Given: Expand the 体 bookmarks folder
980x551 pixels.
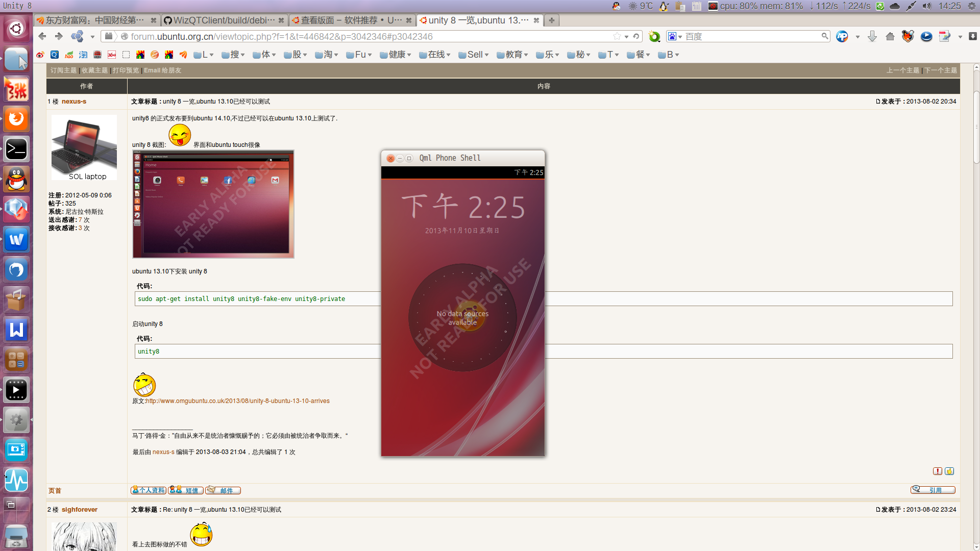Looking at the screenshot, I should [x=264, y=55].
